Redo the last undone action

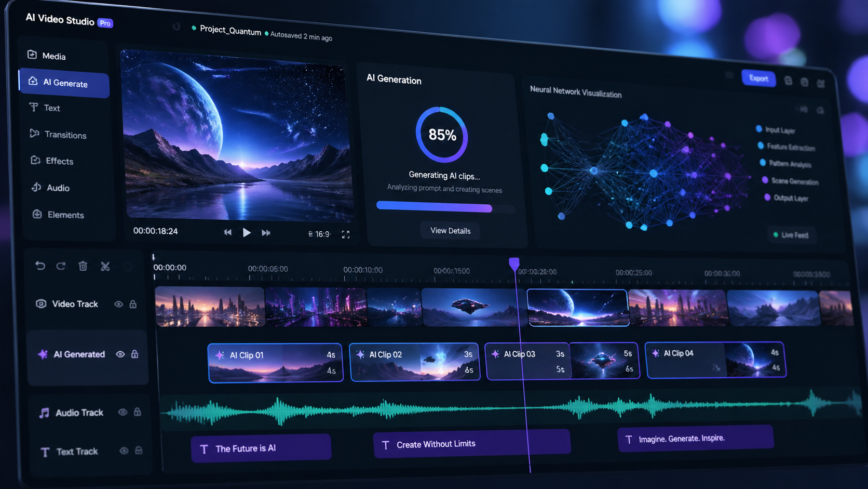[x=61, y=266]
